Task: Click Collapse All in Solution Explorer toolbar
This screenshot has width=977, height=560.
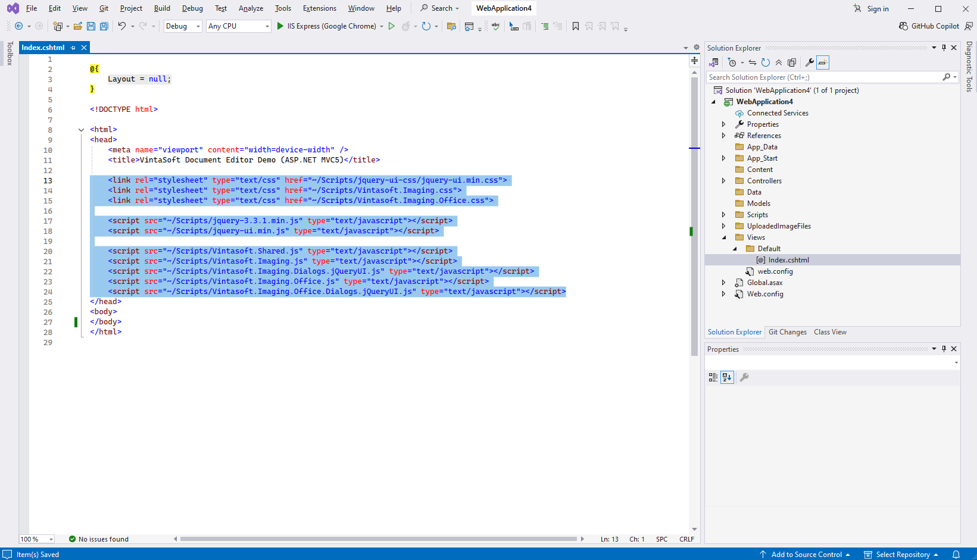Action: [x=779, y=62]
